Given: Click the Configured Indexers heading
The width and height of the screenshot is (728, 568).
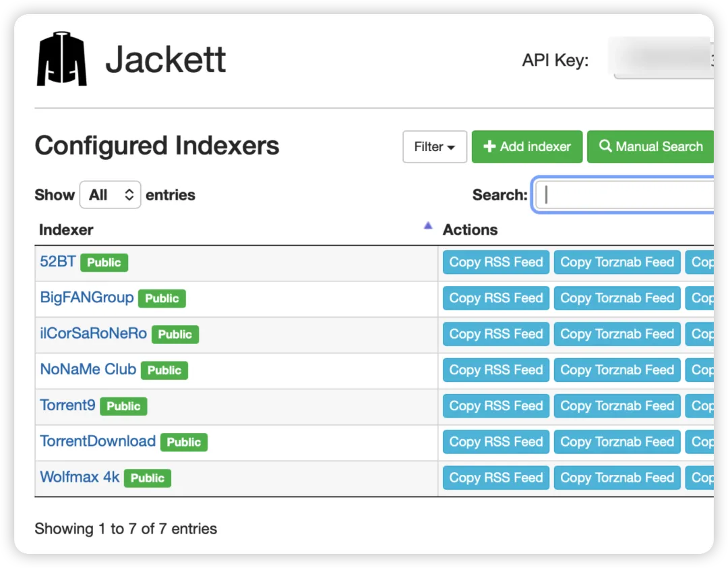Looking at the screenshot, I should (x=157, y=146).
